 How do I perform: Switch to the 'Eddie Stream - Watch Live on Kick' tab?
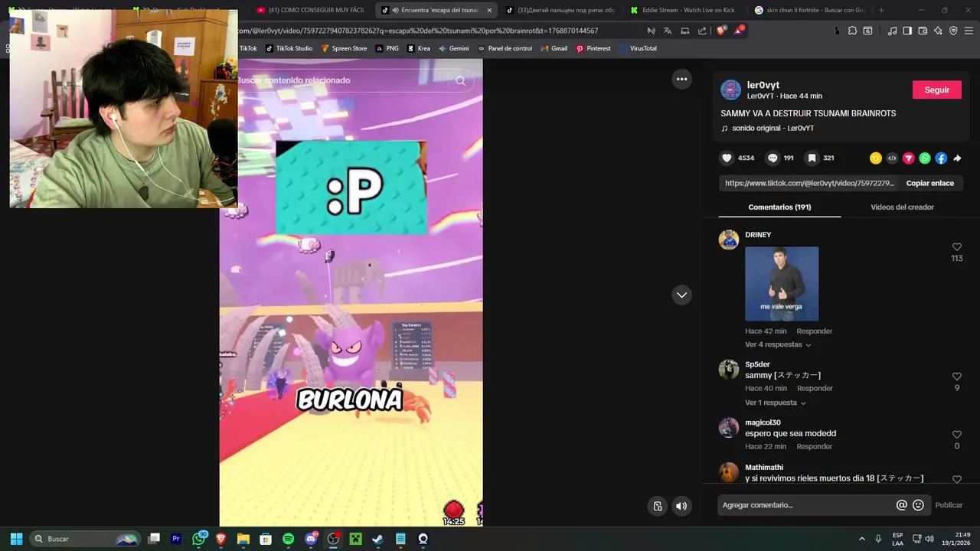click(681, 10)
